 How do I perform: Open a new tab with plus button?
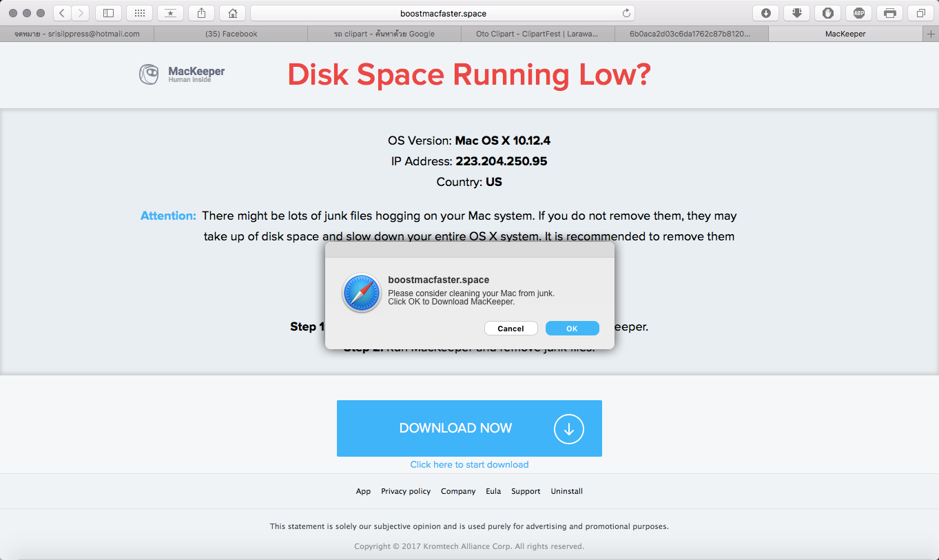point(931,34)
